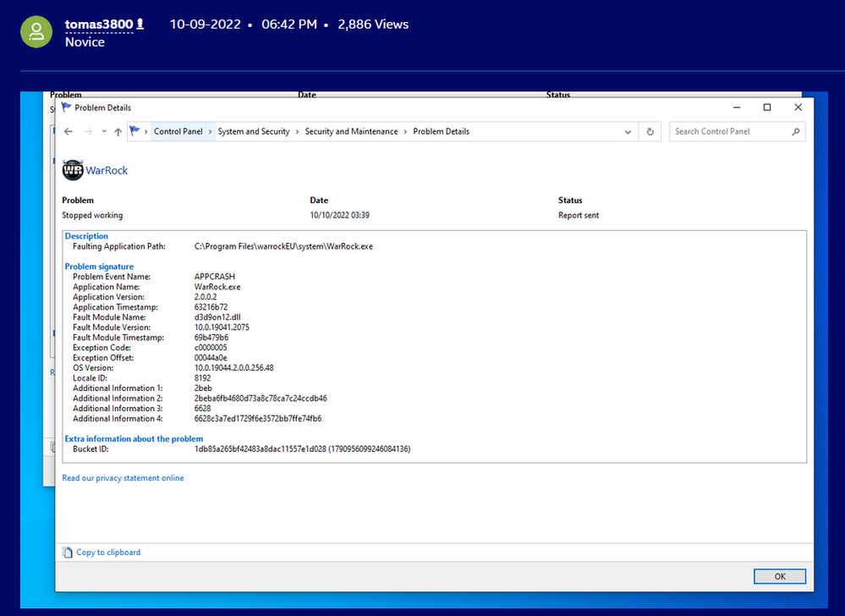This screenshot has height=616, width=845.
Task: Click the fault module version 10.0.19041.2075
Action: click(222, 327)
